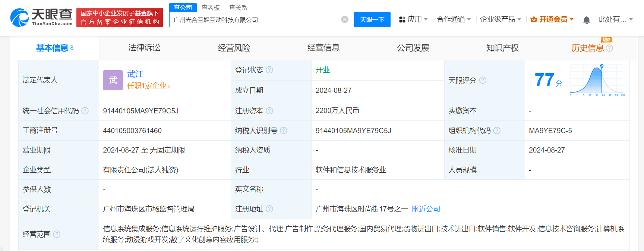Click the 天眼一下 search button
Screen dimensions: 644x251
372,20
